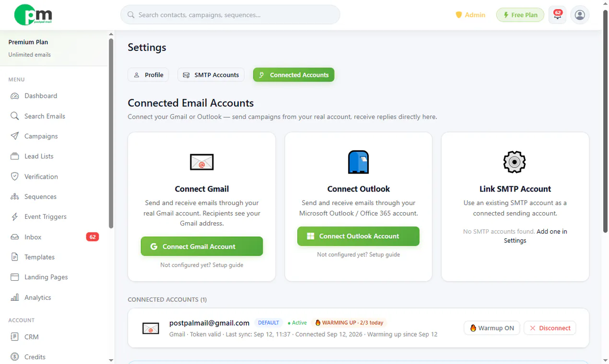
Task: Disconnect the postpalmail@gmail.com account
Action: coord(550,328)
